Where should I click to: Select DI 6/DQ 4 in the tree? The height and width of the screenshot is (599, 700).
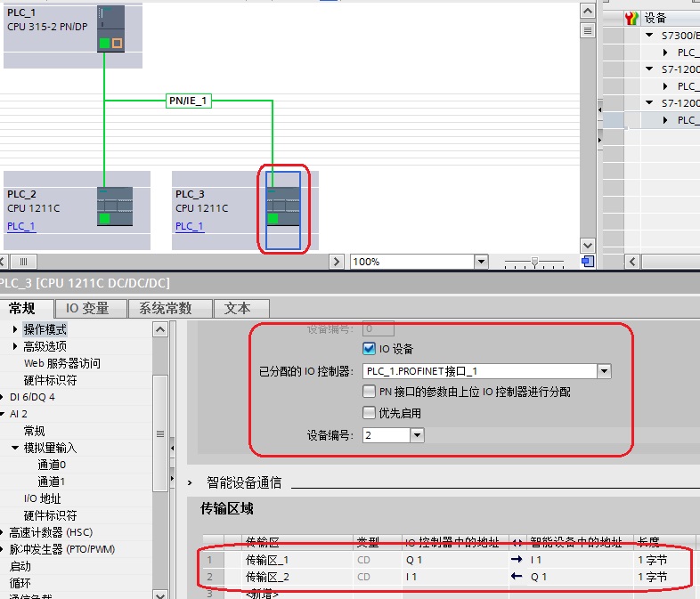pyautogui.click(x=32, y=397)
